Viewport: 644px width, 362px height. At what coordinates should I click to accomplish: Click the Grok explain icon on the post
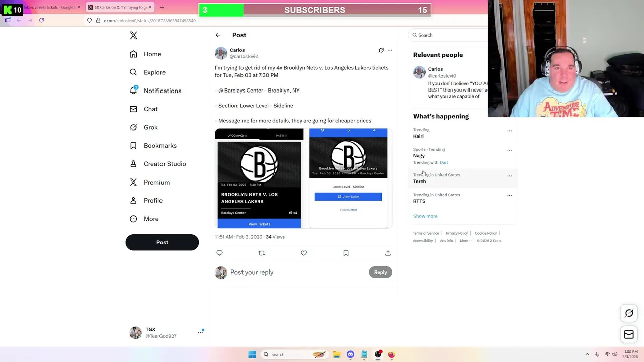click(381, 50)
